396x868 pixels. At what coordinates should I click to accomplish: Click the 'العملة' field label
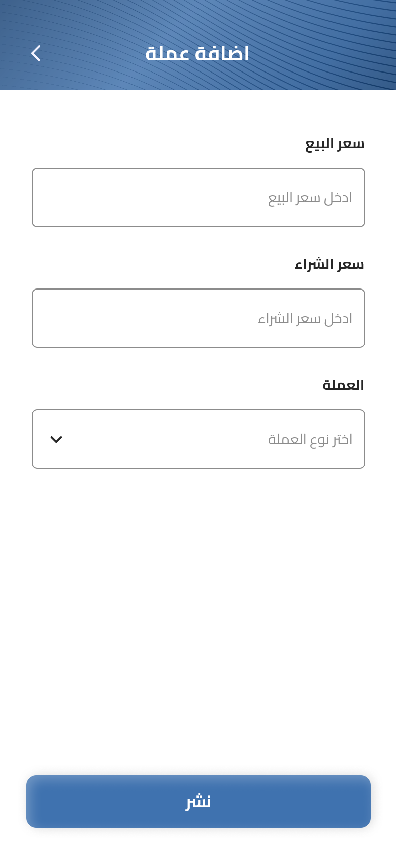[x=343, y=385]
